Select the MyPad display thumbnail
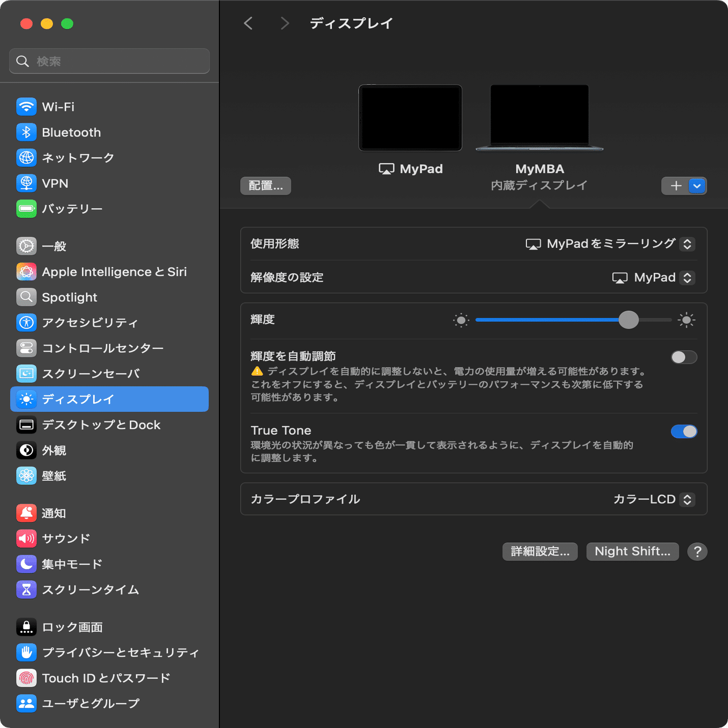This screenshot has height=728, width=728. pyautogui.click(x=410, y=118)
